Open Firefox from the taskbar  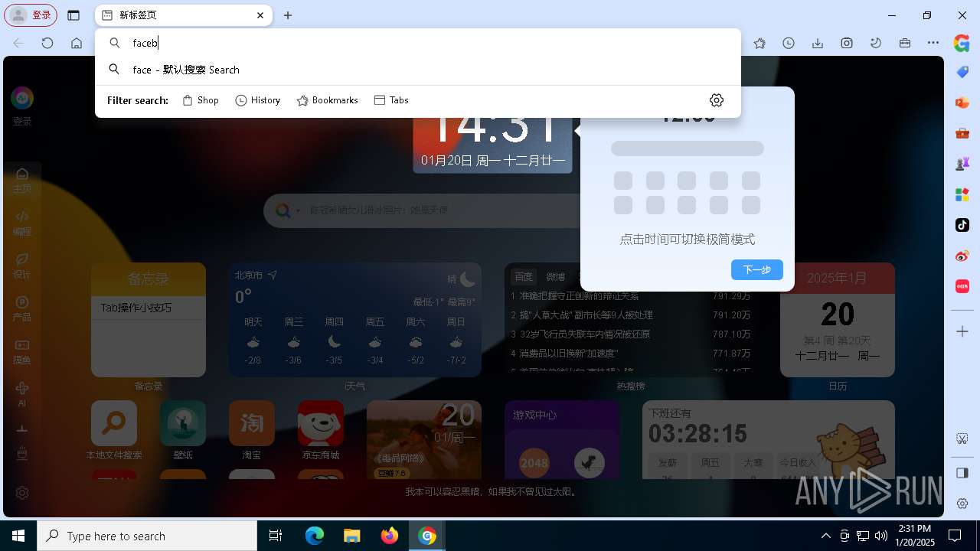pyautogui.click(x=390, y=536)
